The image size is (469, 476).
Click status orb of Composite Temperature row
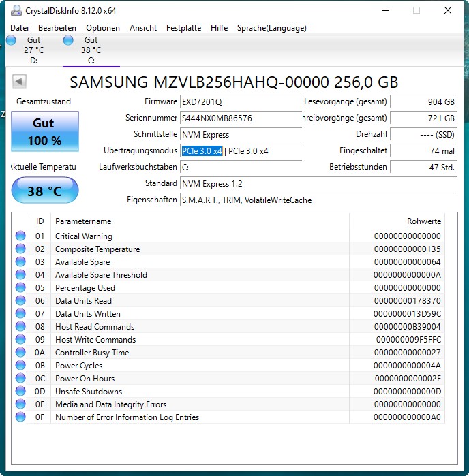tap(20, 249)
